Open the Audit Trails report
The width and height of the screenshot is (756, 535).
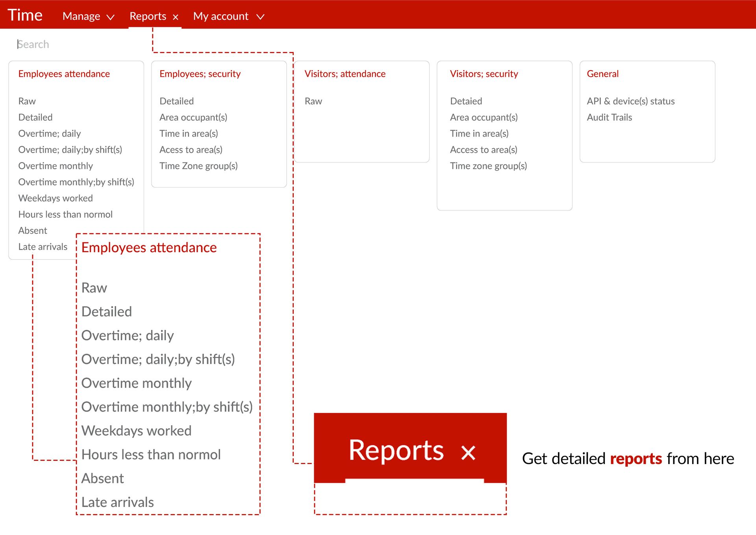(609, 117)
